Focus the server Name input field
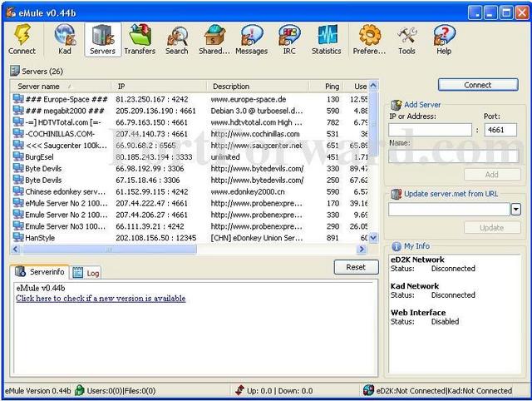The height and width of the screenshot is (401, 532). [454, 156]
